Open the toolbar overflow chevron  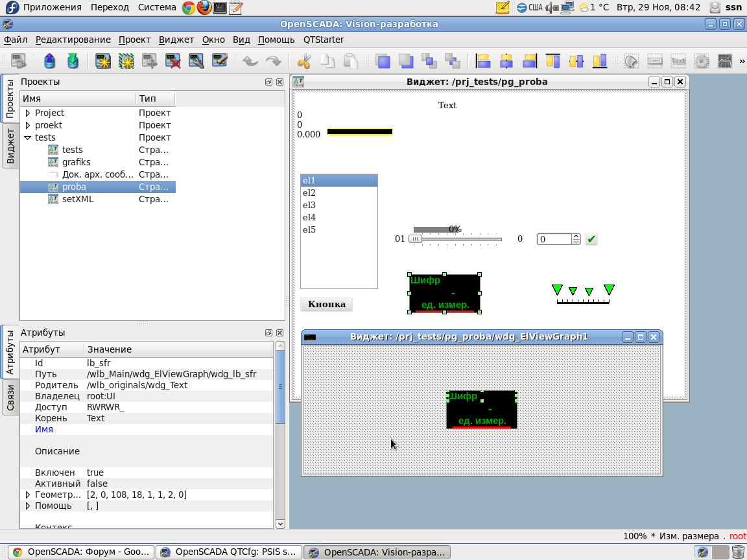click(x=741, y=61)
